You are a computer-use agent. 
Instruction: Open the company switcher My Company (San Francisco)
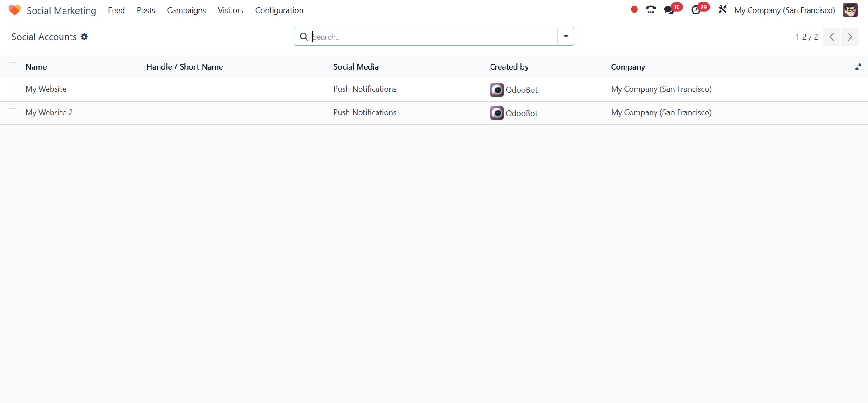tap(784, 10)
